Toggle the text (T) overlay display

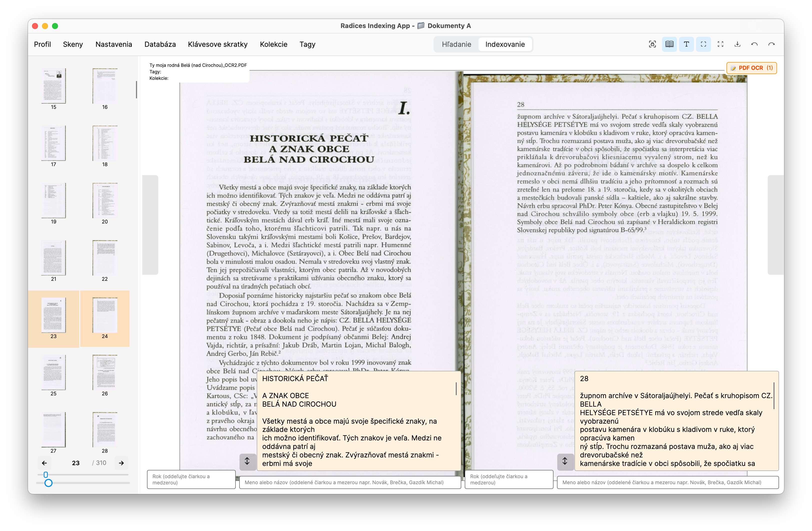tap(686, 44)
